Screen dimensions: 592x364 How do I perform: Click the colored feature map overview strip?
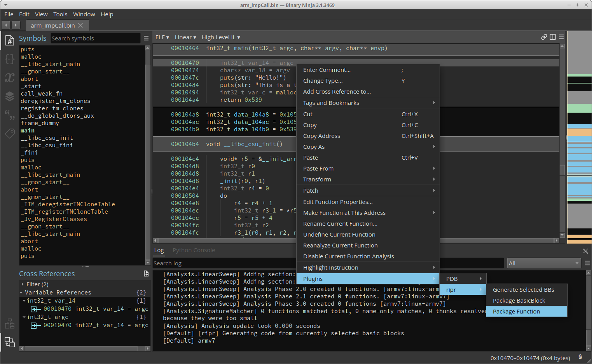pos(579,136)
